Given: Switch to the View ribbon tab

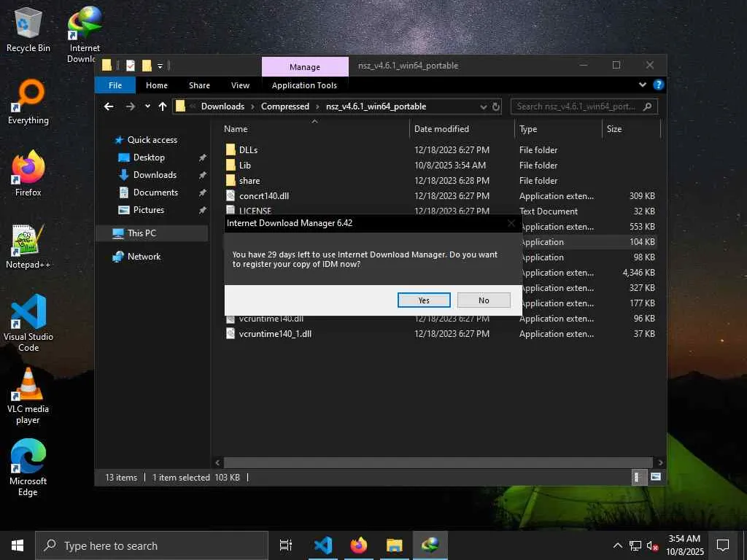Looking at the screenshot, I should [240, 85].
